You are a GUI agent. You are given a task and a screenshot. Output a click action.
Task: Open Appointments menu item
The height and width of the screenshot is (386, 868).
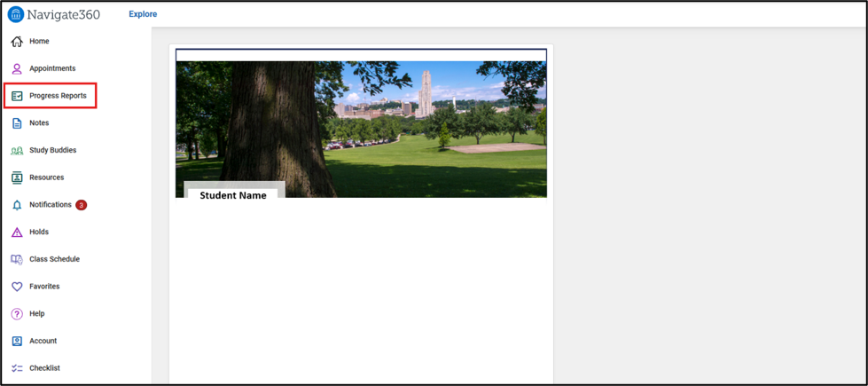[52, 68]
